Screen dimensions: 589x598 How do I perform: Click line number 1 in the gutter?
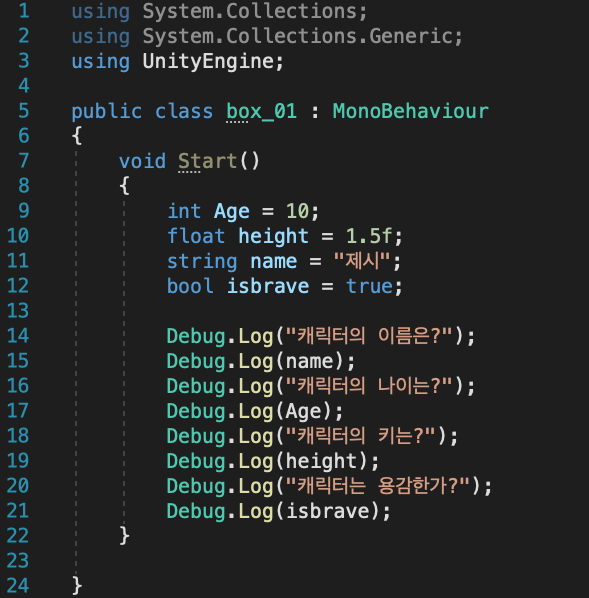pos(24,11)
